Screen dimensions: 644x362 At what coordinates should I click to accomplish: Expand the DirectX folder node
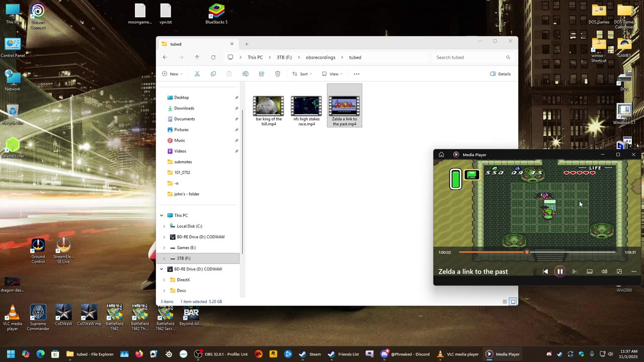tap(164, 280)
